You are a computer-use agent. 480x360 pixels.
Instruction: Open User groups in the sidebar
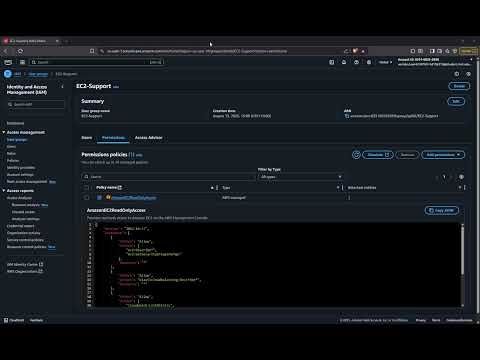tap(17, 140)
